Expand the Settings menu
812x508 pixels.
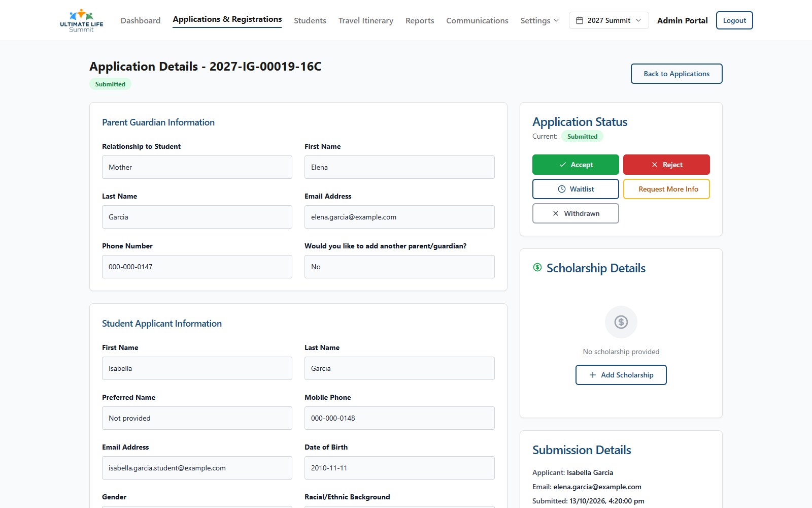click(x=539, y=20)
